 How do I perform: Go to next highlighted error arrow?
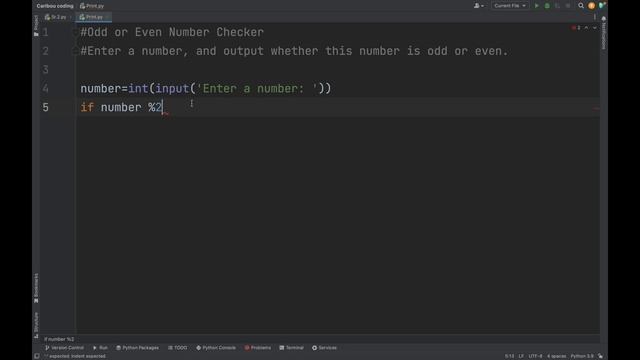595,28
